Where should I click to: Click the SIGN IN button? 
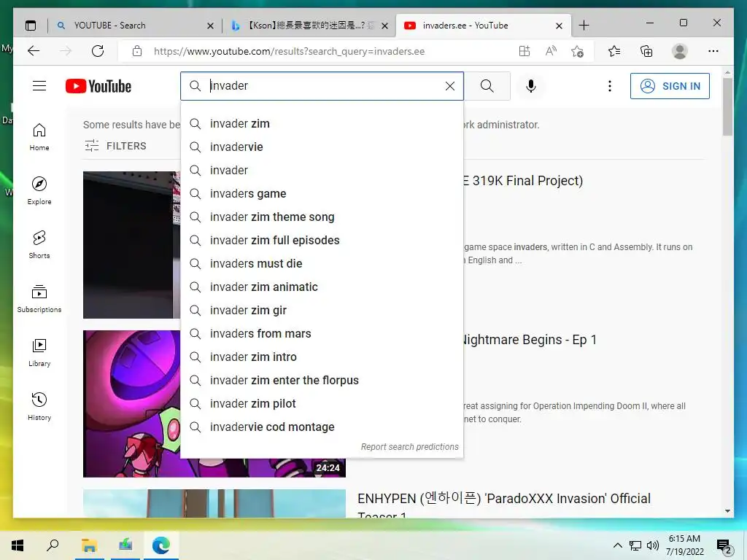click(670, 86)
